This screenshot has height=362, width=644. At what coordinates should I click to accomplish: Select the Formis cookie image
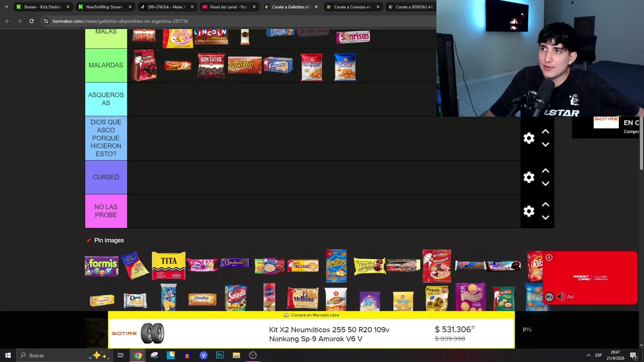pos(102,266)
